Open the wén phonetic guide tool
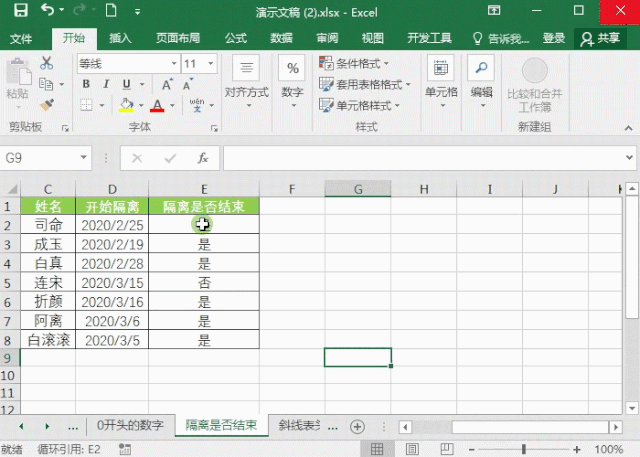The image size is (640, 457). 197,105
